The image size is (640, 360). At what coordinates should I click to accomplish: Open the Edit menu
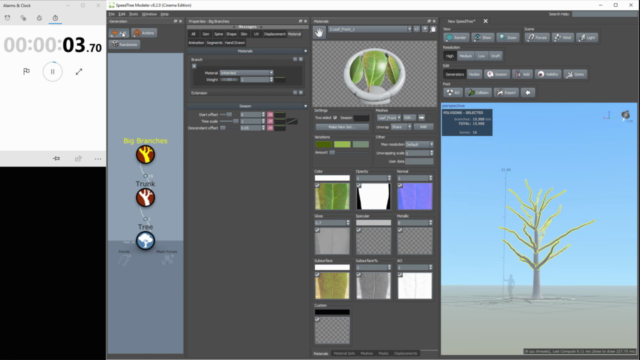[122, 14]
